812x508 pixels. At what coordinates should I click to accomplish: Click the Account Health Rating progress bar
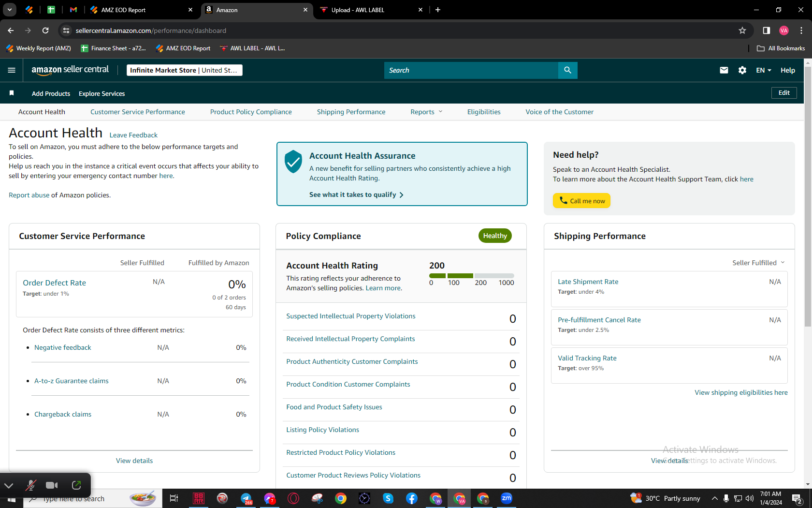[471, 276]
